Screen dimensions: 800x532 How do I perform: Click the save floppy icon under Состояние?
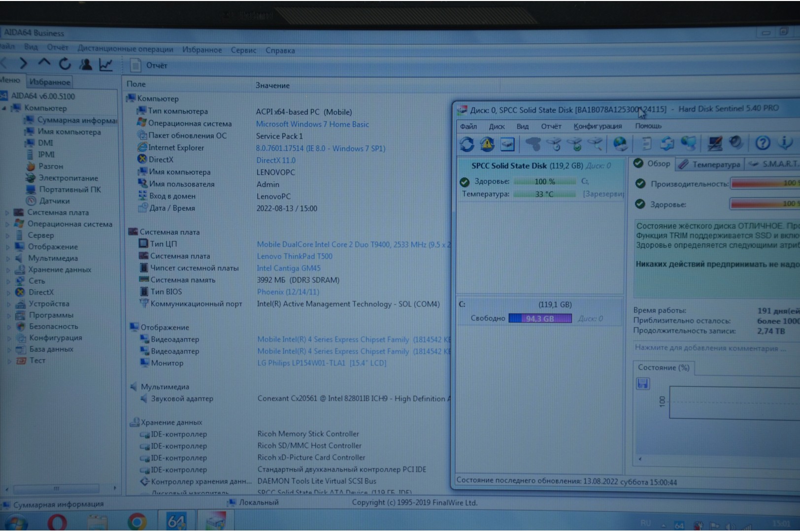[643, 384]
